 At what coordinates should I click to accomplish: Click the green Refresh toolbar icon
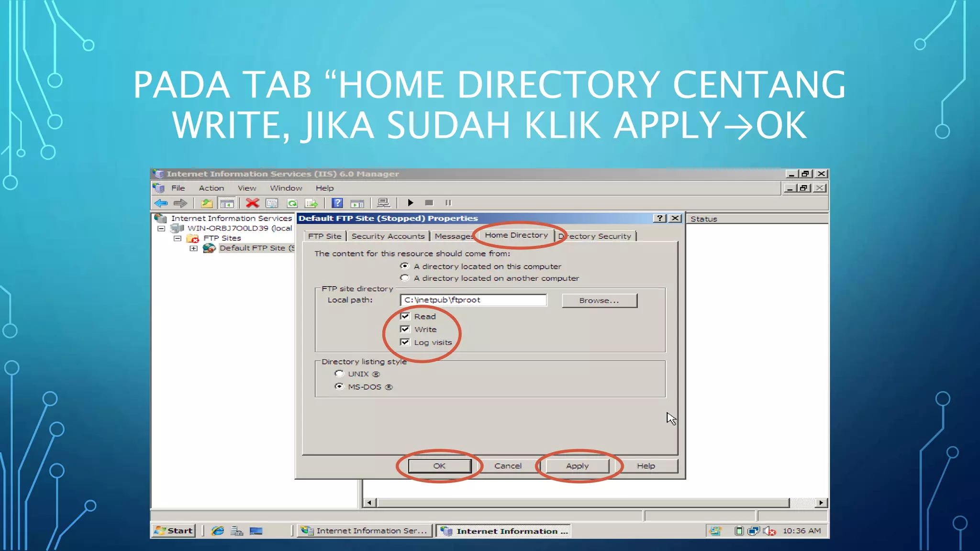(x=292, y=203)
